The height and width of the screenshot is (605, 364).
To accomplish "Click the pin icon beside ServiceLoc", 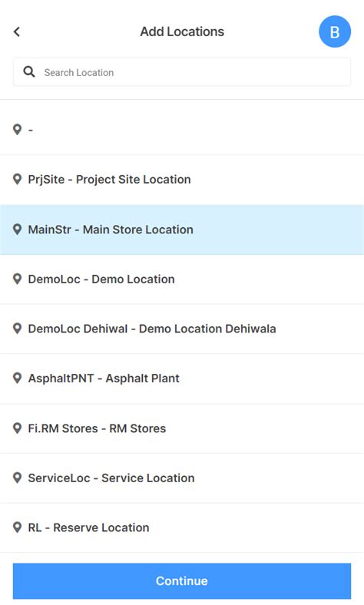I will pos(17,478).
